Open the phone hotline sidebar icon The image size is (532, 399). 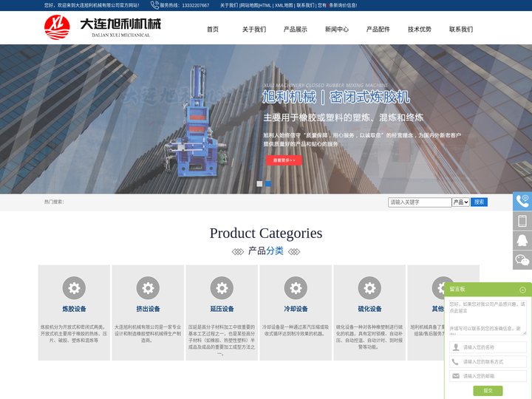pyautogui.click(x=522, y=201)
